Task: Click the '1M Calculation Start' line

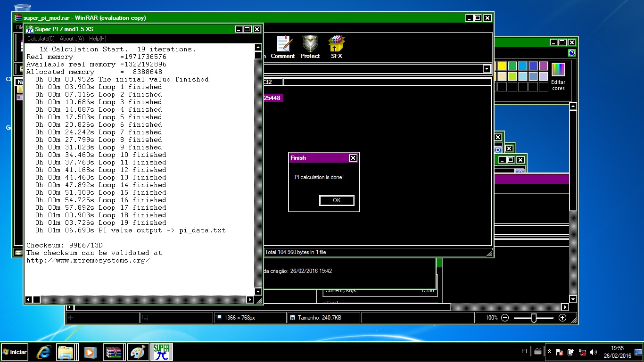Action: [117, 49]
